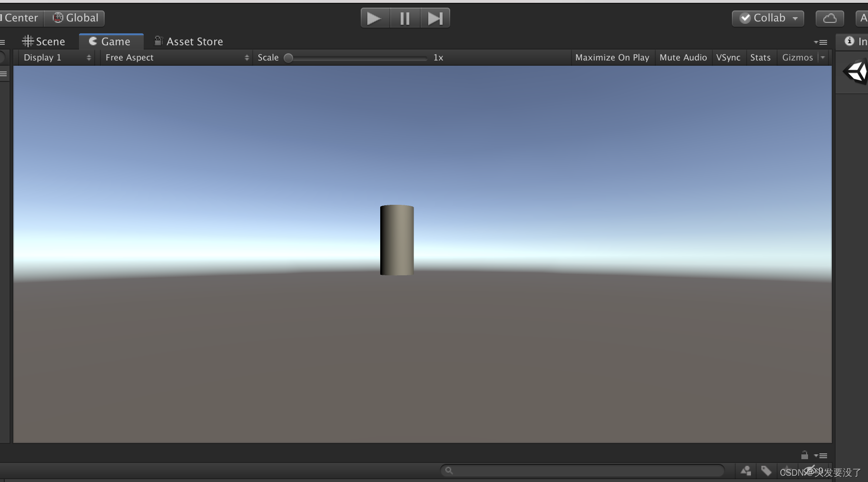
Task: Toggle Mute Audio in Game view
Action: point(683,58)
